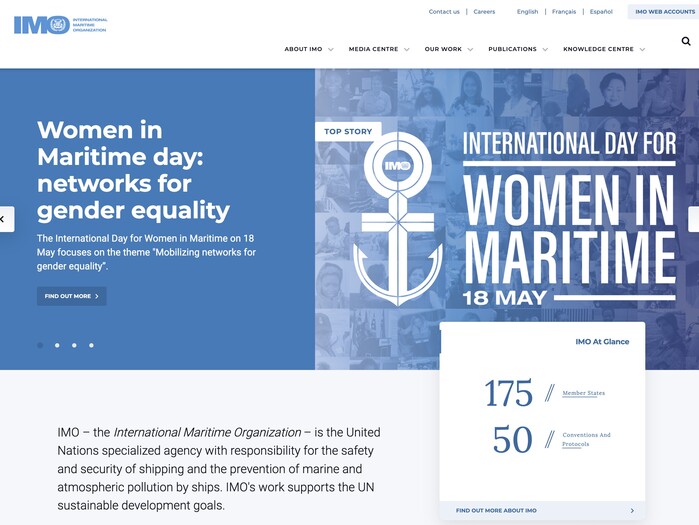699x525 pixels.
Task: Click the 18 MAY date text
Action: coord(505,298)
